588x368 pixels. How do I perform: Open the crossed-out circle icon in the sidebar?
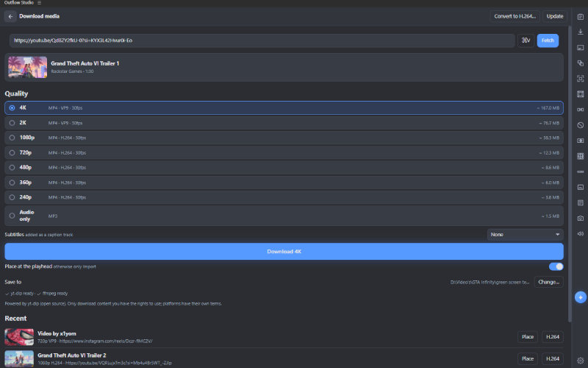click(580, 125)
